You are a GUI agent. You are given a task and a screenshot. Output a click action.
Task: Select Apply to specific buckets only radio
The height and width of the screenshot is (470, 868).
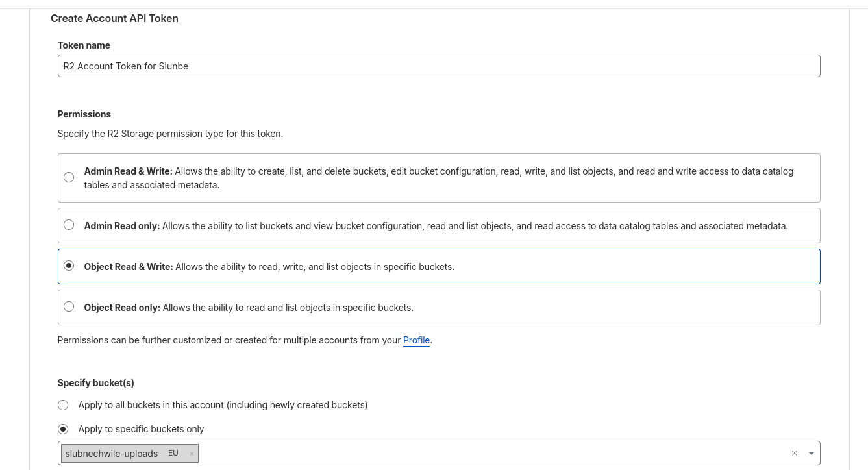tap(63, 429)
